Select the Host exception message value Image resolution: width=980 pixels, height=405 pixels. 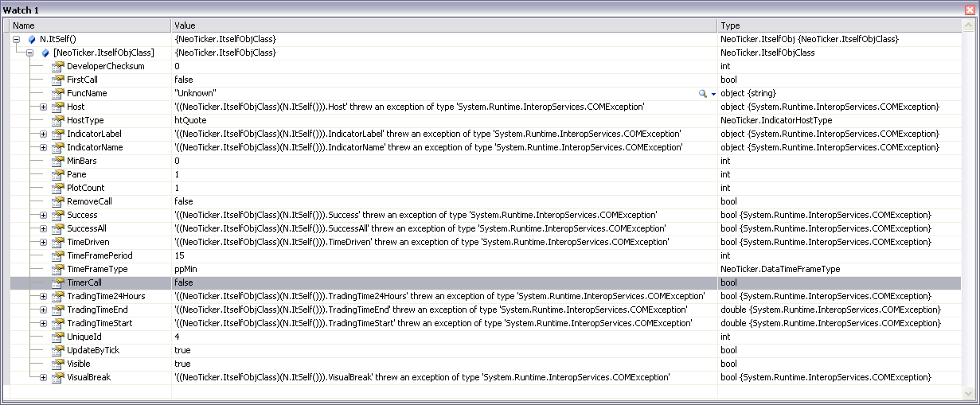(409, 107)
